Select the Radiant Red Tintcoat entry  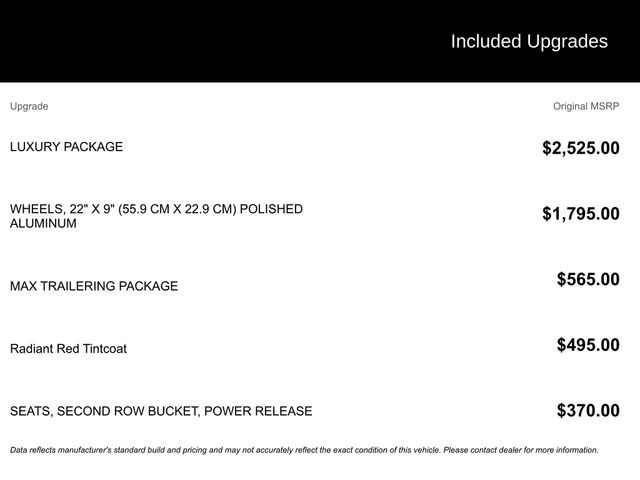click(68, 349)
